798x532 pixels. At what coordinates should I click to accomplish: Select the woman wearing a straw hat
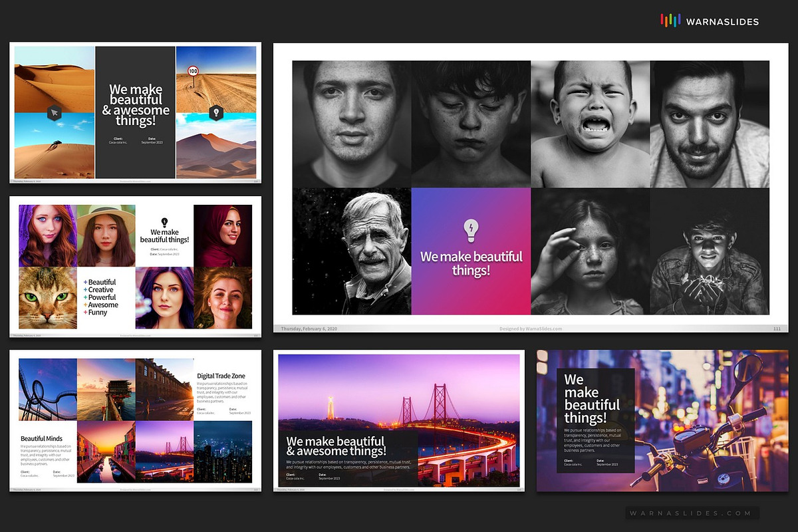pyautogui.click(x=106, y=235)
